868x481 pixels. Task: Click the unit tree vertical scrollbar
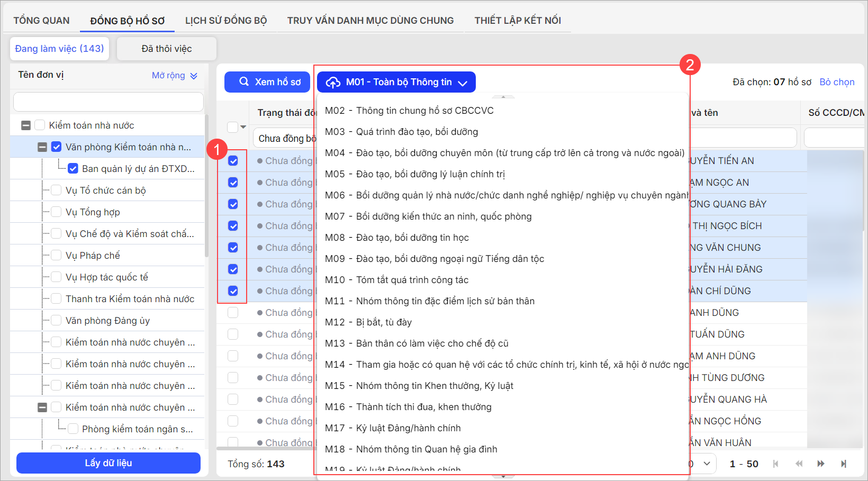coord(206,185)
